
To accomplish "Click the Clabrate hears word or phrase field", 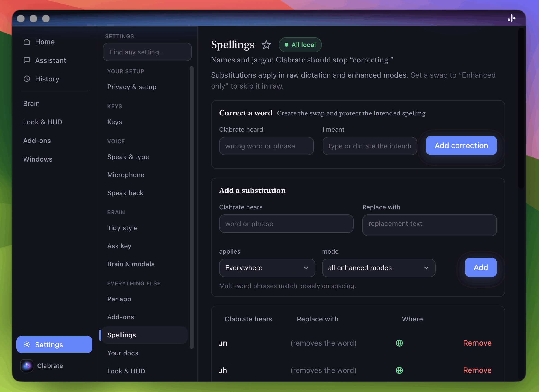I will pyautogui.click(x=286, y=224).
